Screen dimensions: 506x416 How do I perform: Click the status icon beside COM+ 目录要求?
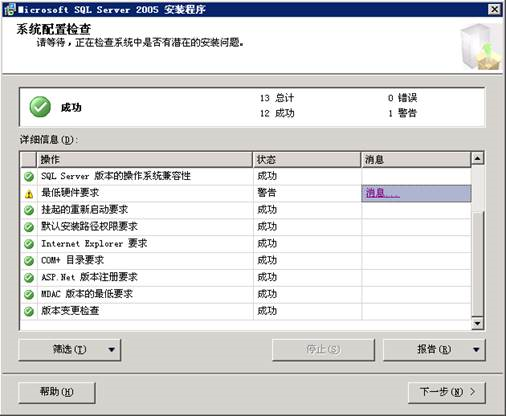point(29,261)
